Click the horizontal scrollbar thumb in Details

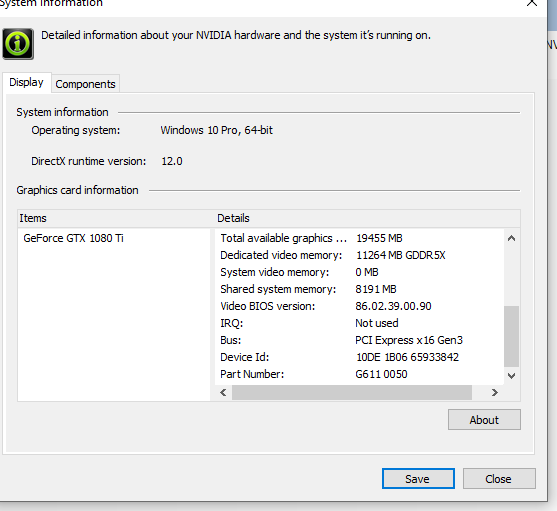pos(352,392)
